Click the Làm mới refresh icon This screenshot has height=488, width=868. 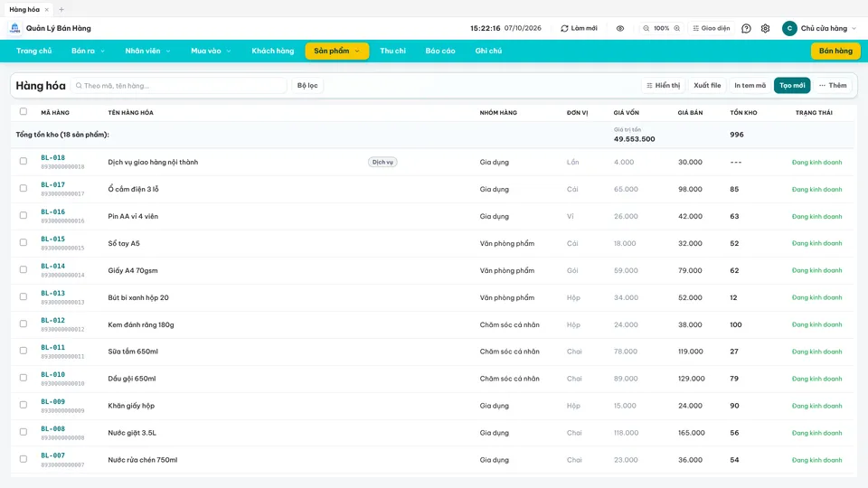click(564, 28)
